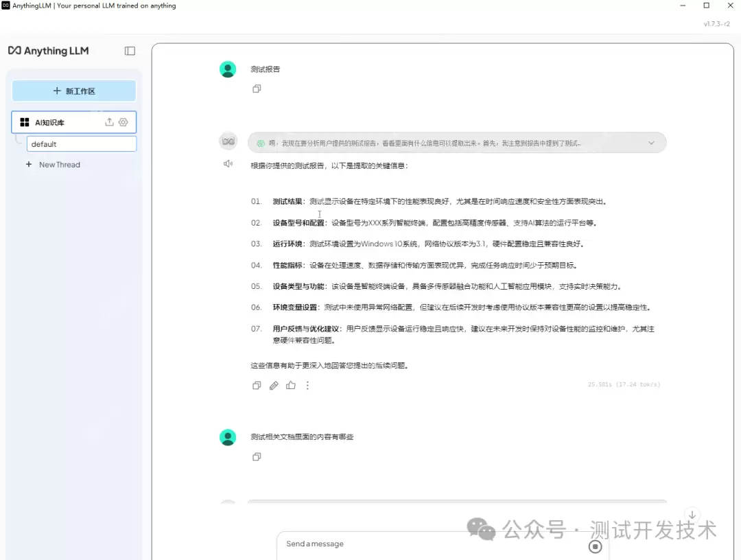The width and height of the screenshot is (741, 560).
Task: Open settings gear for AI知识库 workspace
Action: point(123,122)
